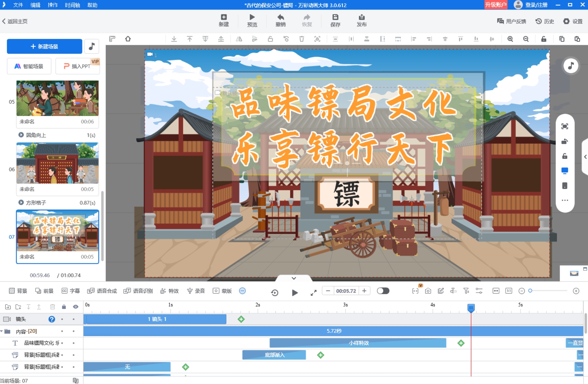Click the camera snapshot icon in timeline bar
The width and height of the screenshot is (588, 384).
coord(428,291)
